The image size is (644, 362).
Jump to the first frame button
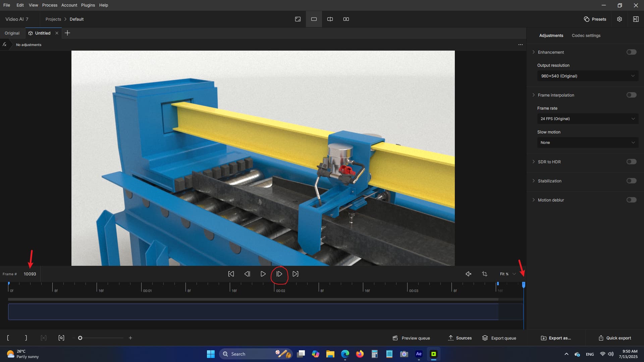231,274
